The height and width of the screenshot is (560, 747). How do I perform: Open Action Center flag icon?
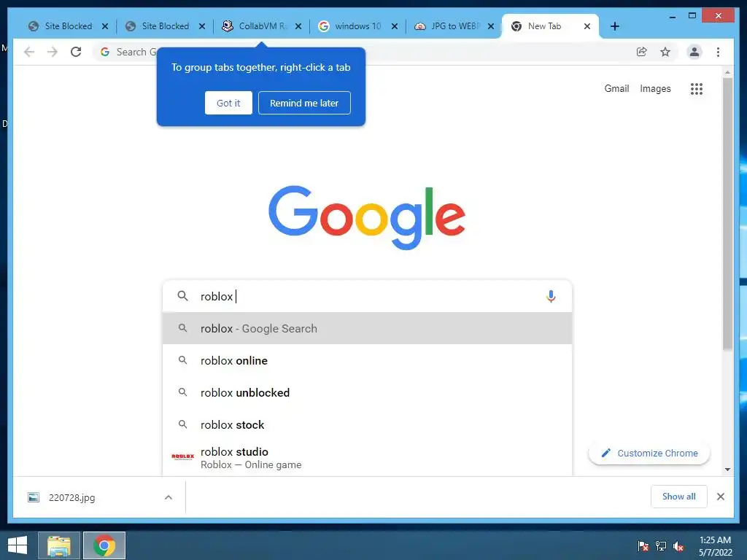643,546
